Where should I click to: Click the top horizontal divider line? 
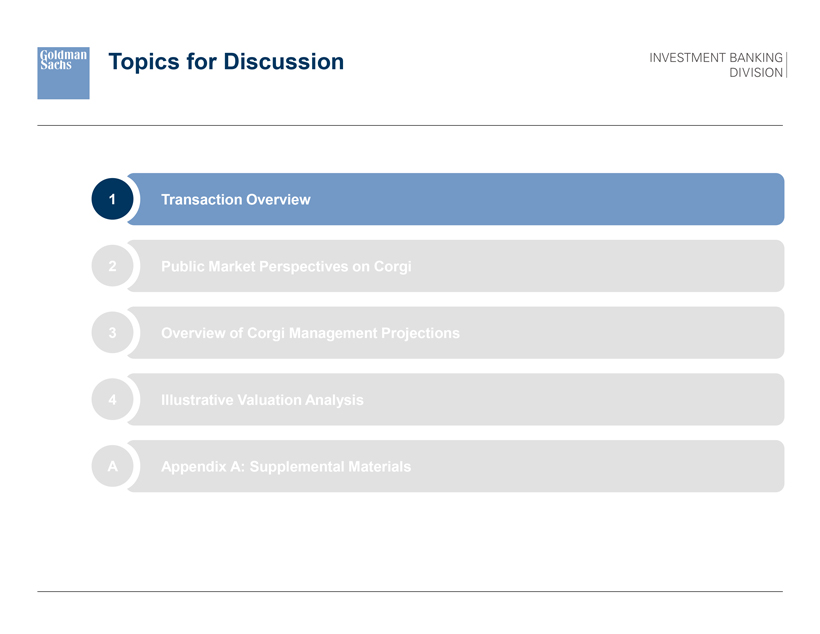coord(410,125)
